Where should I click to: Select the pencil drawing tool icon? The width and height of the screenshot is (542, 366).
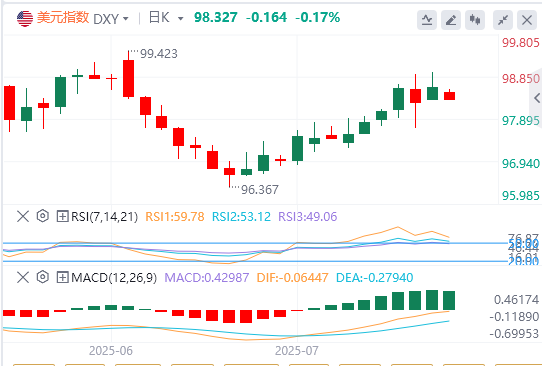(x=451, y=20)
